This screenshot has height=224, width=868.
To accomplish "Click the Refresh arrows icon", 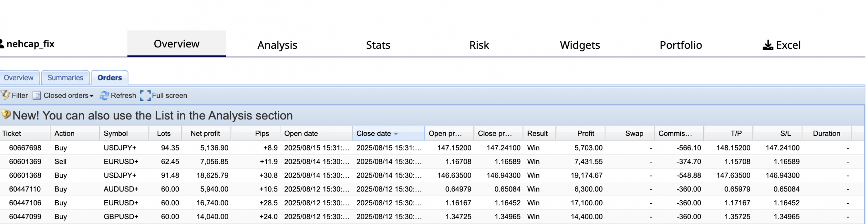I will 104,96.
